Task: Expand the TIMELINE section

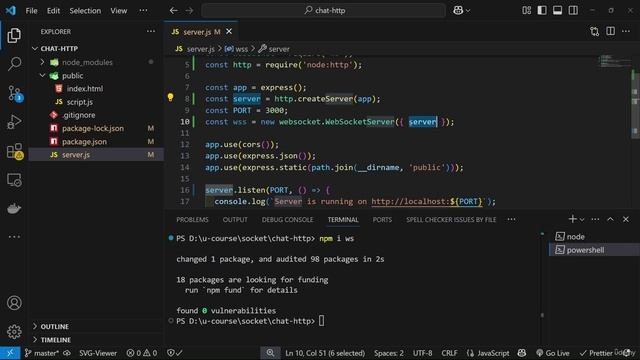Action: (96, 340)
